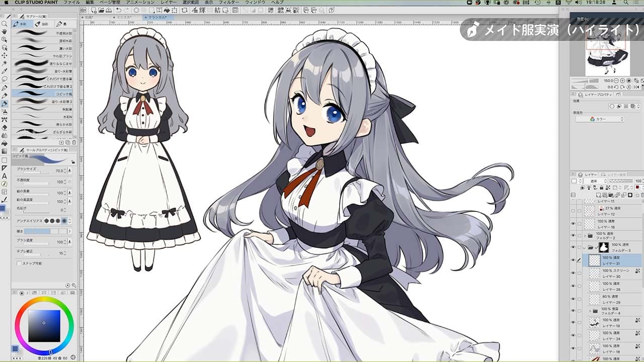Click inside the color wheel square
The width and height of the screenshot is (644, 362).
coord(44,325)
